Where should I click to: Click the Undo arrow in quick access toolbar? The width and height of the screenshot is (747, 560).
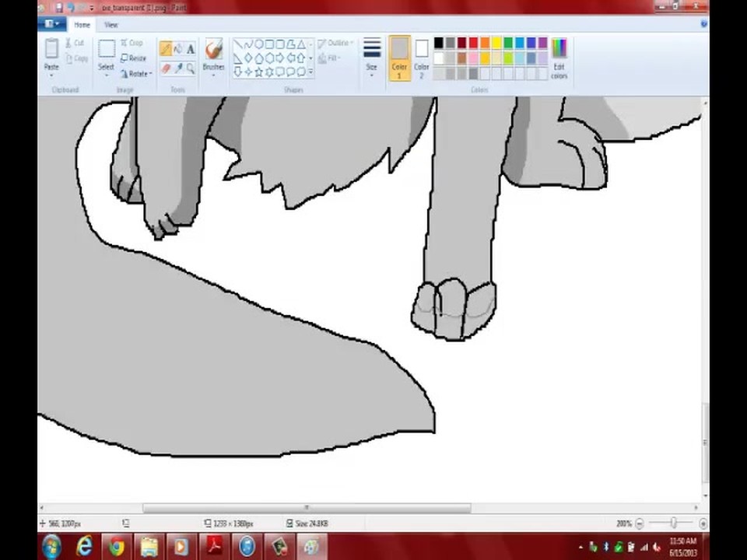point(71,8)
